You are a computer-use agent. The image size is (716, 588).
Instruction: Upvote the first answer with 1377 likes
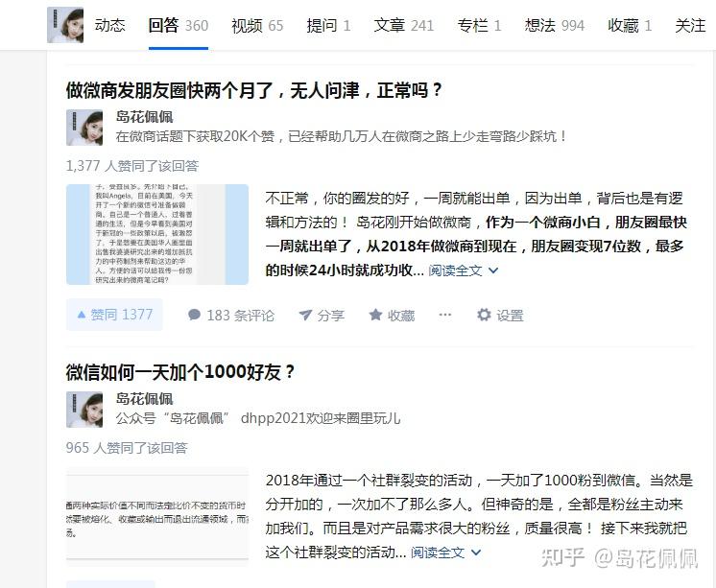114,315
